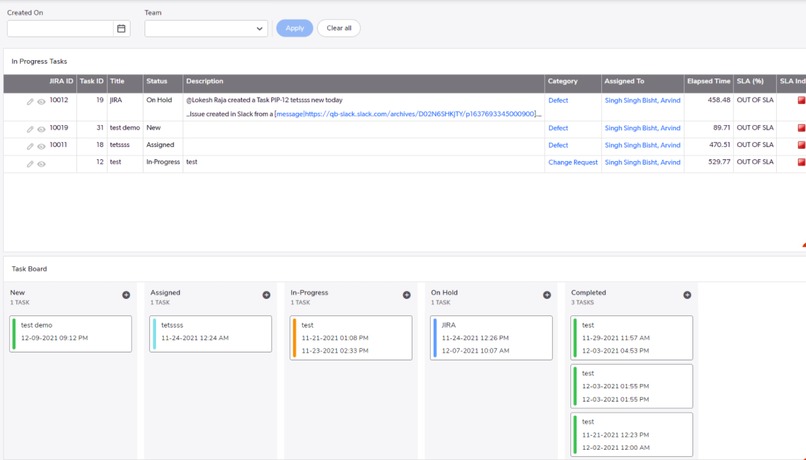The height and width of the screenshot is (460, 806).
Task: Edit the Task ID 12 row
Action: tap(30, 164)
